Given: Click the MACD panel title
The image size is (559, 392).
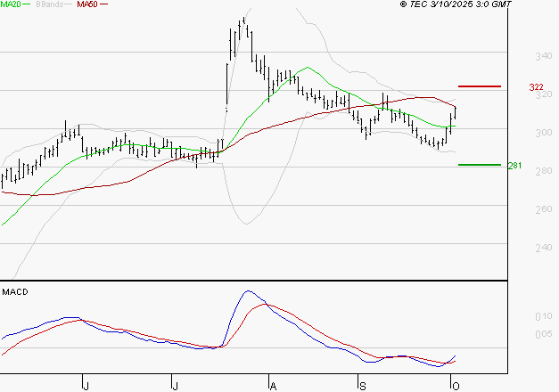Looking at the screenshot, I should pos(14,291).
